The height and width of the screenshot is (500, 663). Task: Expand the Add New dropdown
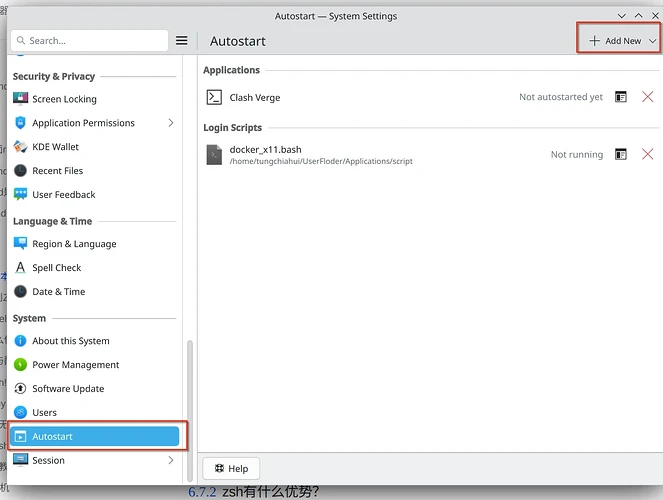[653, 41]
